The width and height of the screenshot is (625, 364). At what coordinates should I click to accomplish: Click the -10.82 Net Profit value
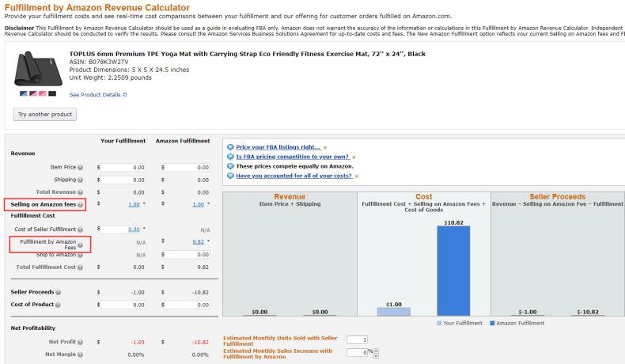(200, 343)
